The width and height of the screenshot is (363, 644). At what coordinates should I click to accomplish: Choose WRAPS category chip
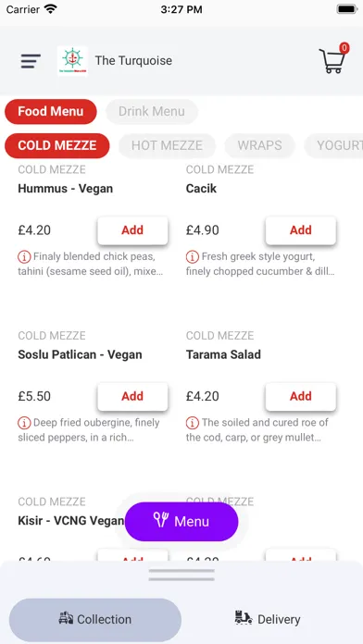coord(260,145)
